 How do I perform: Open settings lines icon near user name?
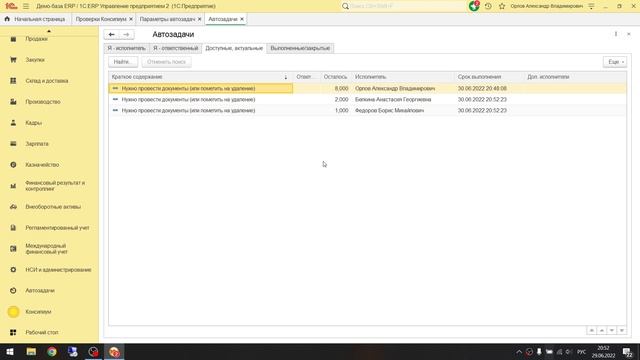591,6
